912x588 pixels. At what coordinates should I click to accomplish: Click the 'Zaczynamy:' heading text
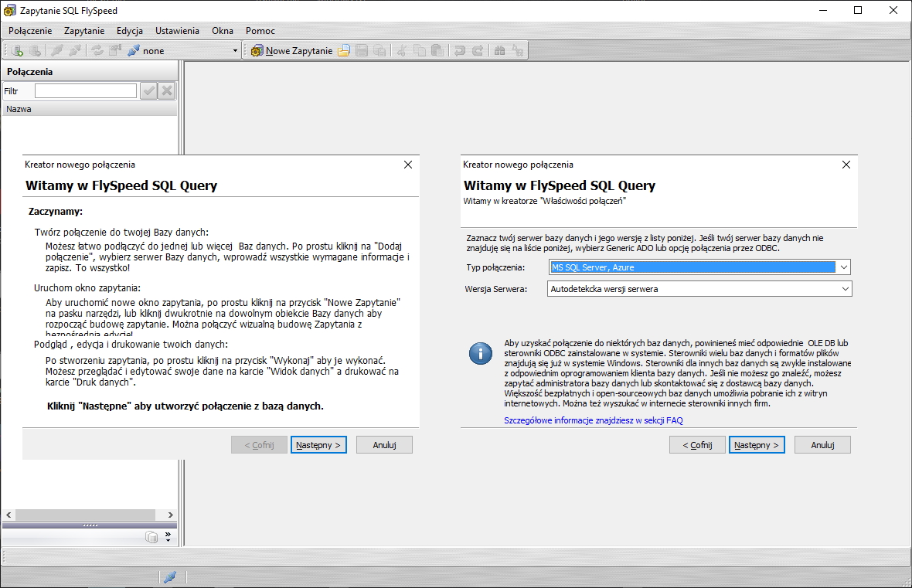point(56,212)
